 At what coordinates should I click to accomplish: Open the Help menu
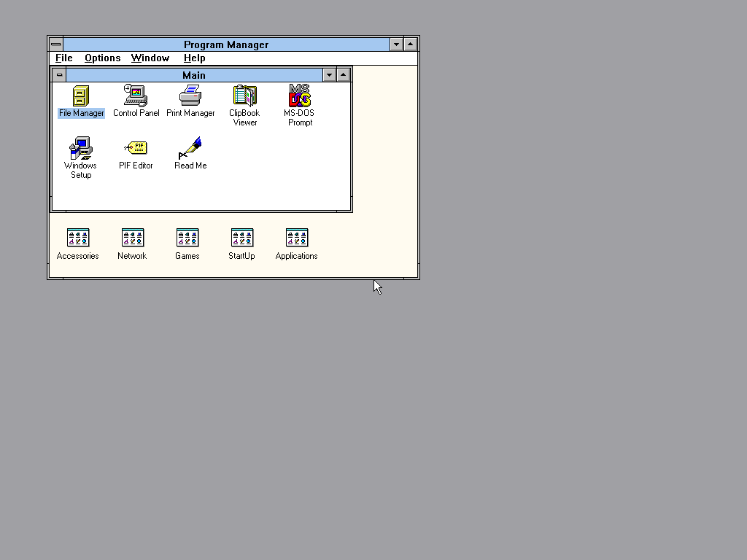pyautogui.click(x=194, y=58)
